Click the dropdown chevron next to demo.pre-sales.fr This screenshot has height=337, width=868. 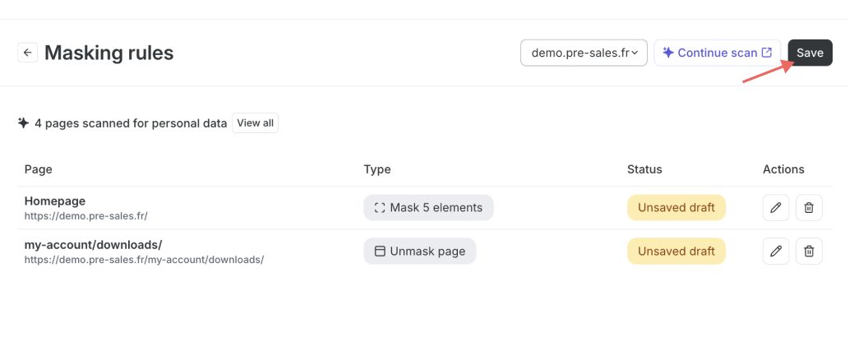point(635,53)
